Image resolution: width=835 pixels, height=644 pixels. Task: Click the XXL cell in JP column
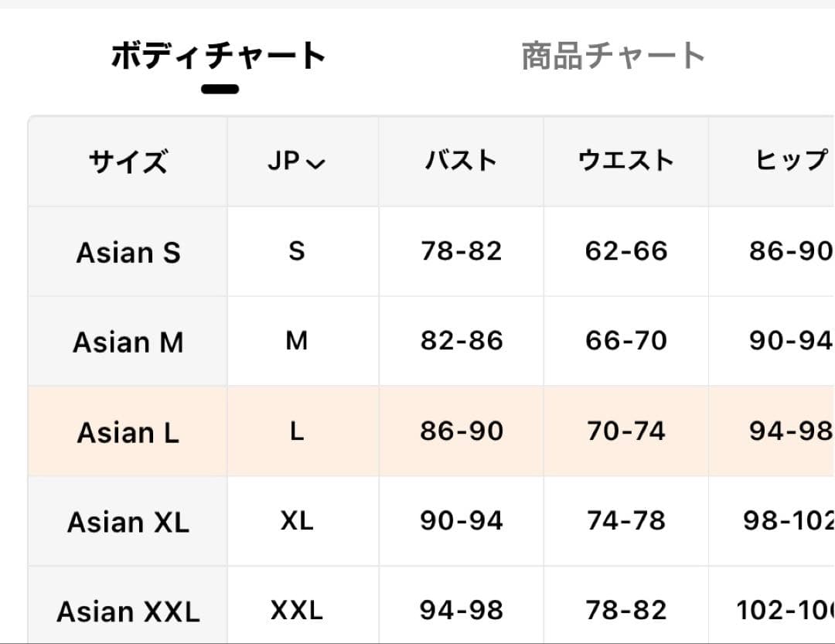pos(297,611)
